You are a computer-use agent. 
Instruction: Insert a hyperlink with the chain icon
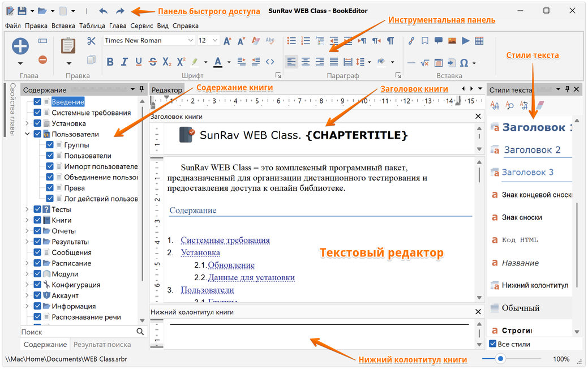click(411, 41)
